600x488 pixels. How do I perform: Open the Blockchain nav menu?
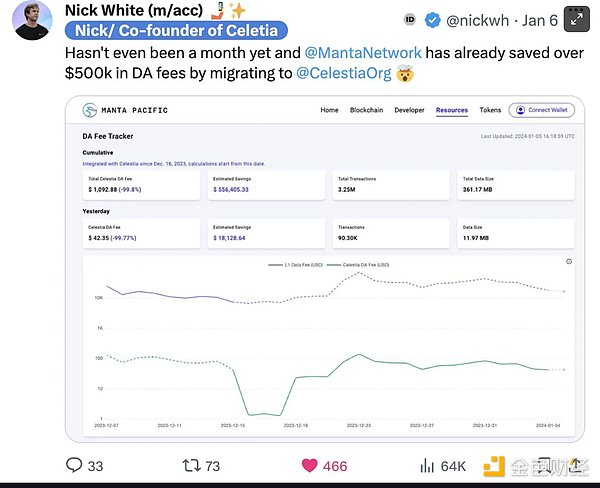coord(366,110)
